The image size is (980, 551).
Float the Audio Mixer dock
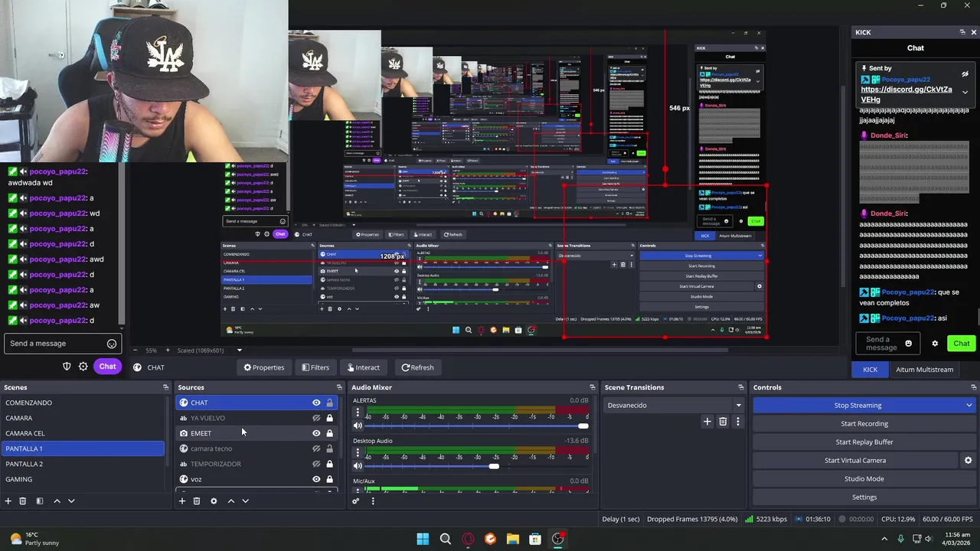coord(592,387)
